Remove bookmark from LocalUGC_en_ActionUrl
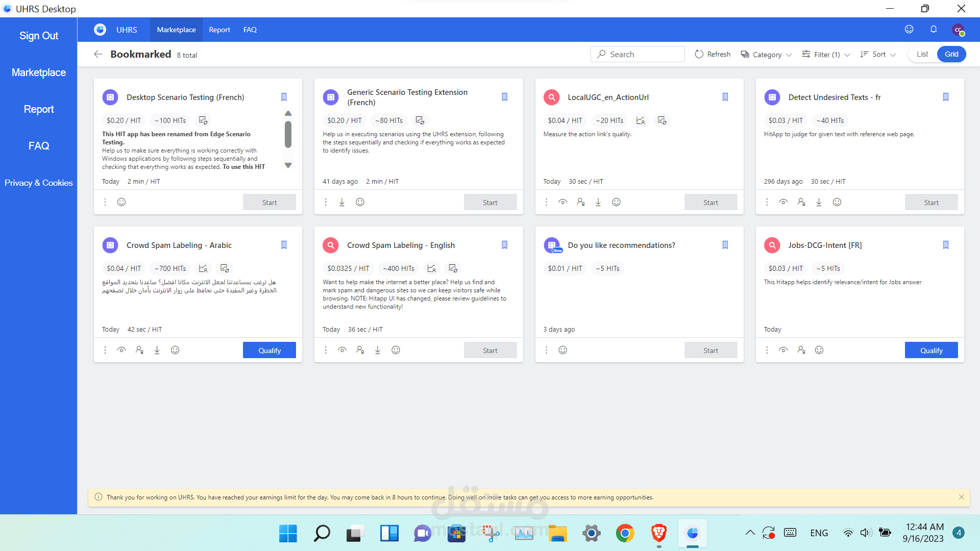The height and width of the screenshot is (551, 980). [725, 97]
